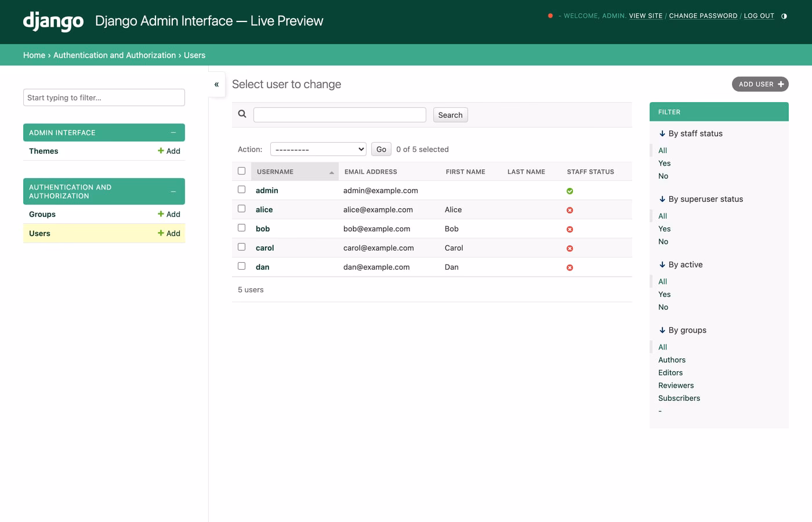This screenshot has height=522, width=812.
Task: Collapse the Admin Interface section
Action: tap(173, 133)
